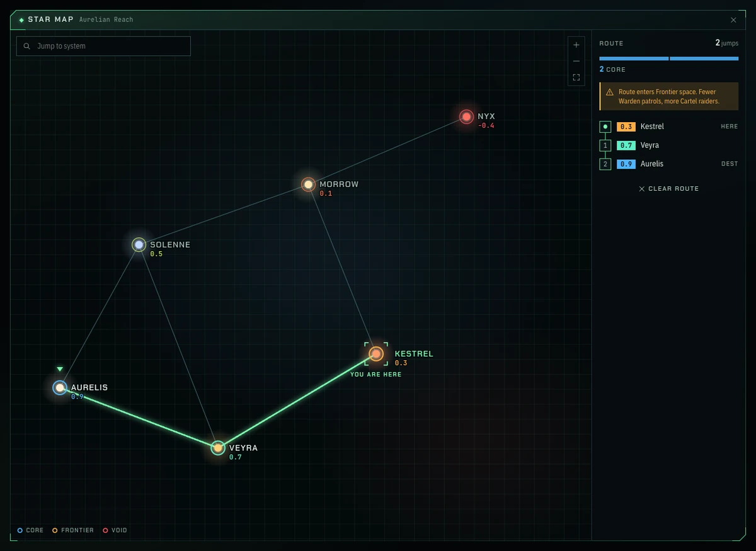Click the SOLENNE map label
Image resolution: width=756 pixels, height=551 pixels.
170,245
